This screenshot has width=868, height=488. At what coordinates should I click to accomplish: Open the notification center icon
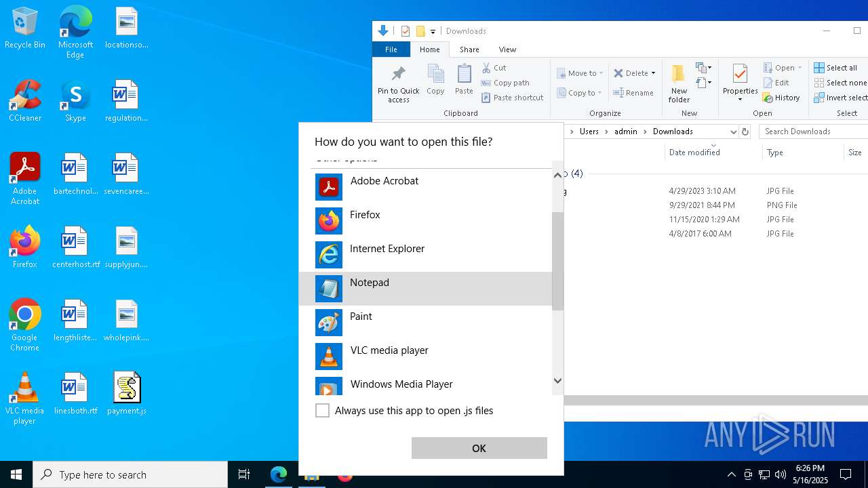(x=846, y=474)
